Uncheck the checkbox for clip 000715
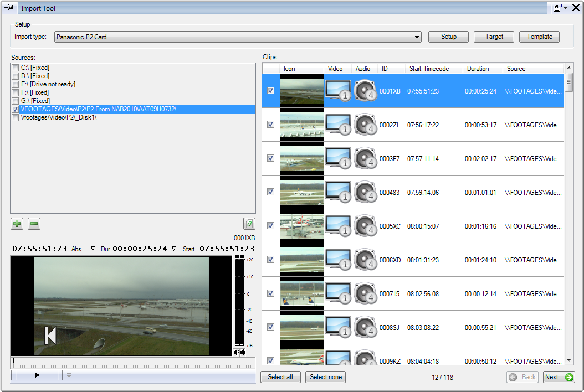 click(271, 293)
